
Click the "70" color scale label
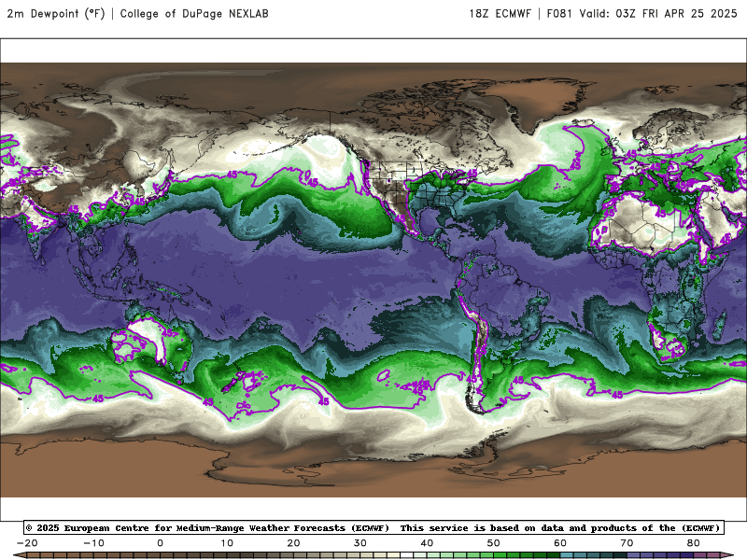(627, 543)
